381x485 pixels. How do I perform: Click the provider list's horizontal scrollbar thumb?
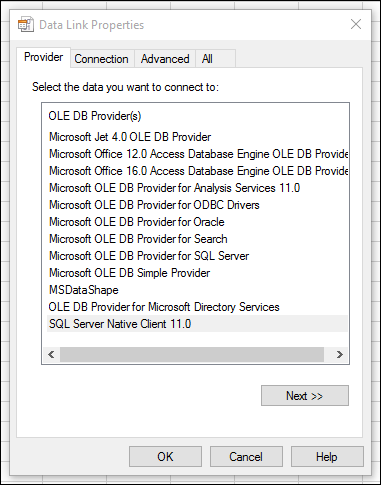pos(192,354)
